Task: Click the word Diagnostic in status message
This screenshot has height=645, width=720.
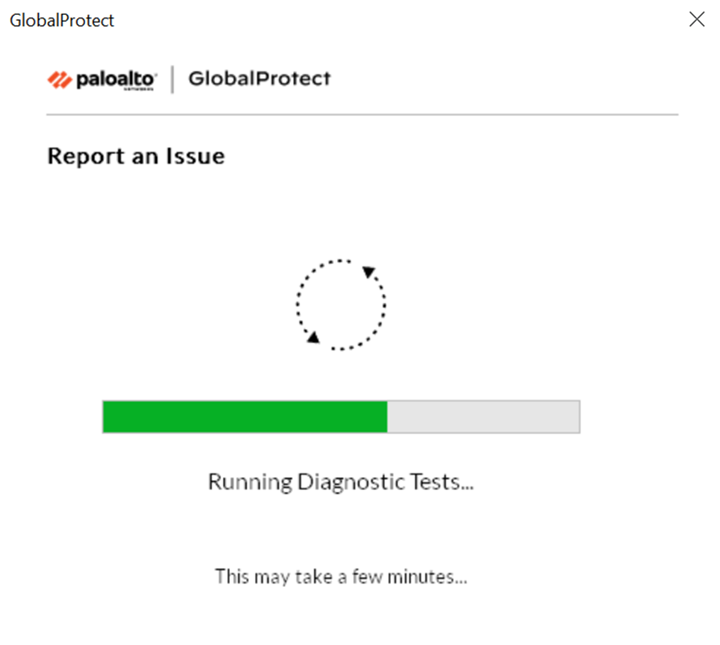Action: click(x=348, y=482)
